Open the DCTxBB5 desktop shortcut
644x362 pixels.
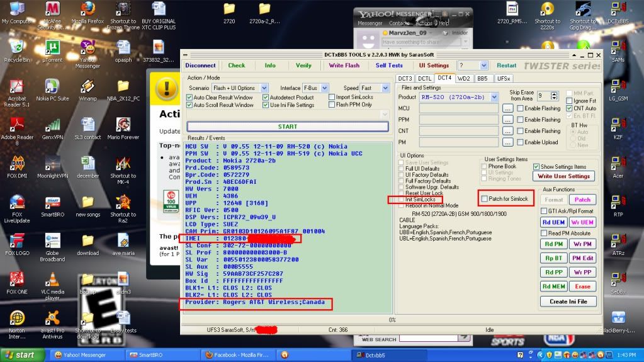pyautogui.click(x=618, y=13)
